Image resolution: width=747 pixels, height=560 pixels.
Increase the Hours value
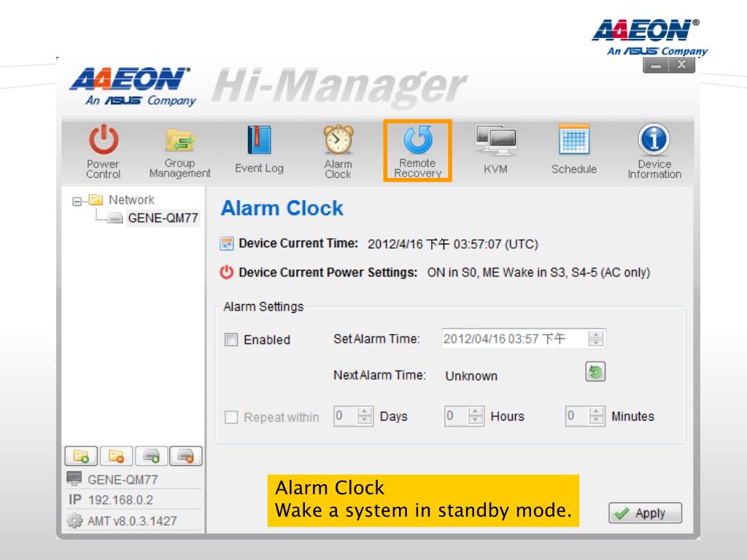[476, 412]
